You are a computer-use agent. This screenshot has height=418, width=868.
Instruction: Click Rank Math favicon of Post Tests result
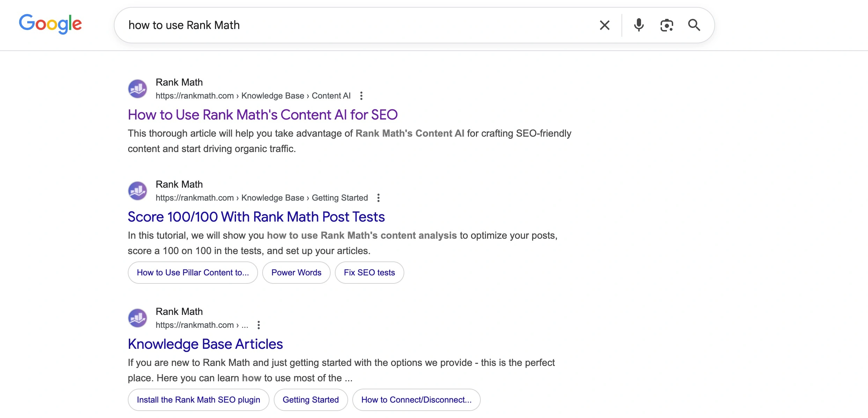click(x=138, y=191)
